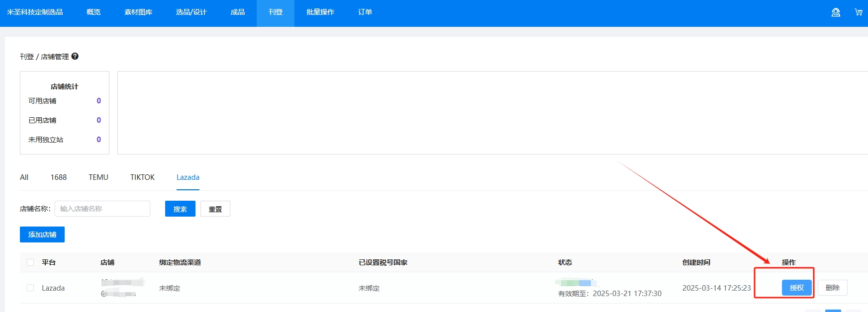868x312 pixels.
Task: Click 添加店铺 to add a store
Action: coord(42,234)
